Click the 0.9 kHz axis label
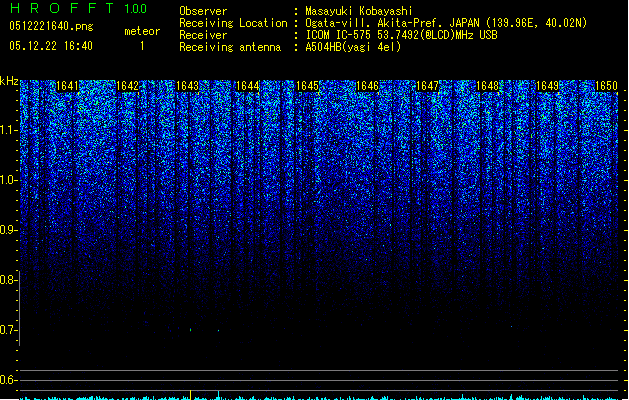This screenshot has height=400, width=629. (x=8, y=230)
